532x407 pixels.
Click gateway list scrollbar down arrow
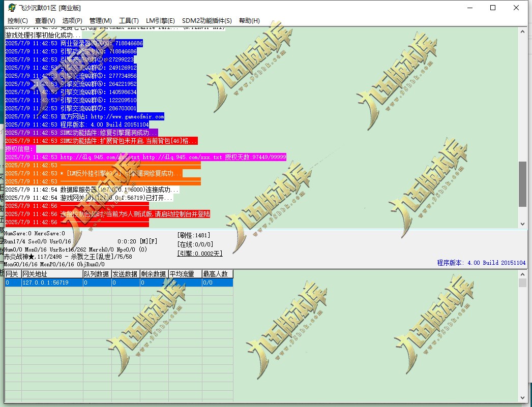tap(522, 398)
